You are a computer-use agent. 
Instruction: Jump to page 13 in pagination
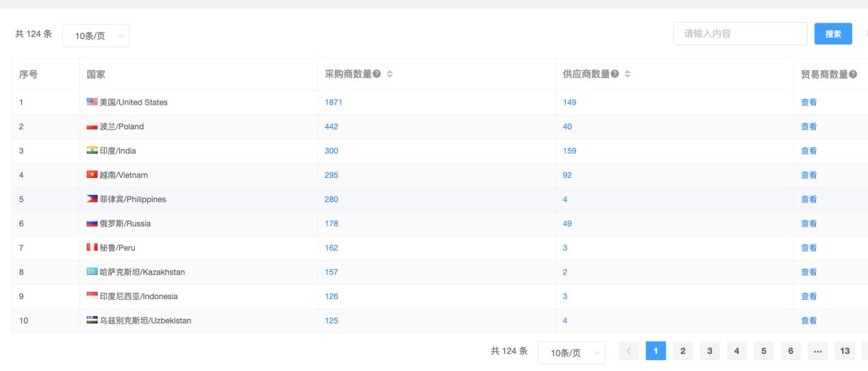point(845,352)
